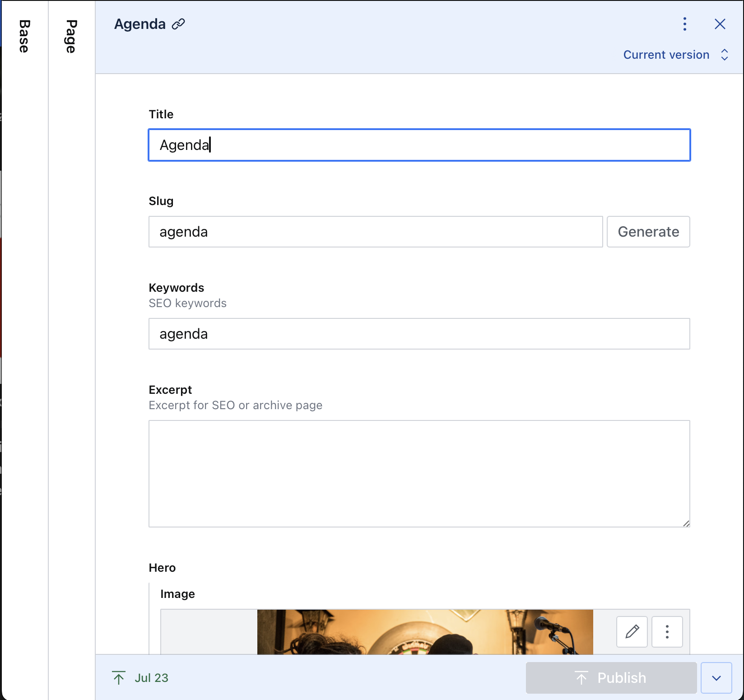Screen dimensions: 744x700
Task: Click the Keywords field label
Action: (x=177, y=288)
